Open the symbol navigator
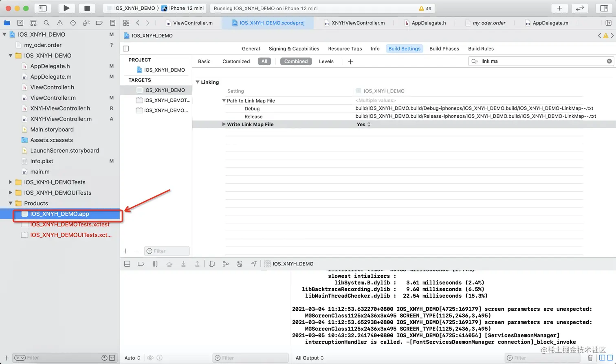Screen dimensions: 616x364 click(33, 23)
